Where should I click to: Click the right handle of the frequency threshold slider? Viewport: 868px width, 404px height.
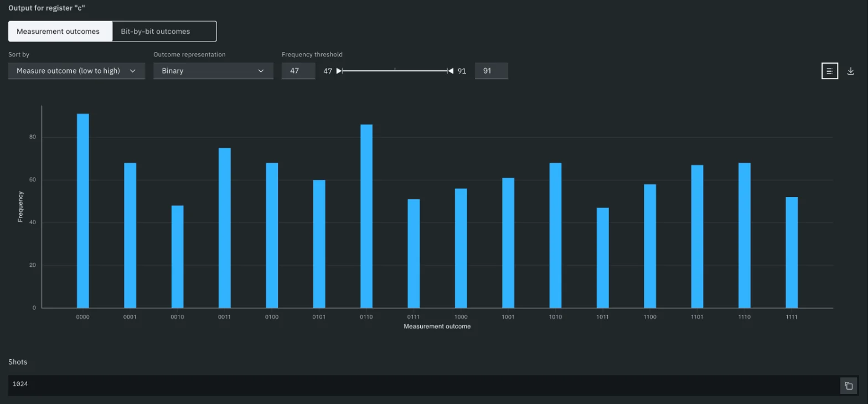point(450,71)
